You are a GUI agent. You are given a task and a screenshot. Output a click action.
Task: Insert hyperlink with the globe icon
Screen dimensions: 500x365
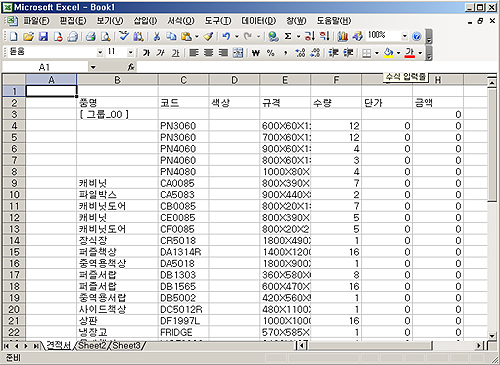pyautogui.click(x=273, y=36)
